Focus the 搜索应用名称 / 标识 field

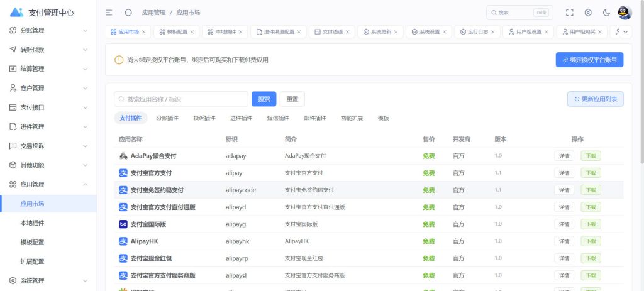(181, 99)
